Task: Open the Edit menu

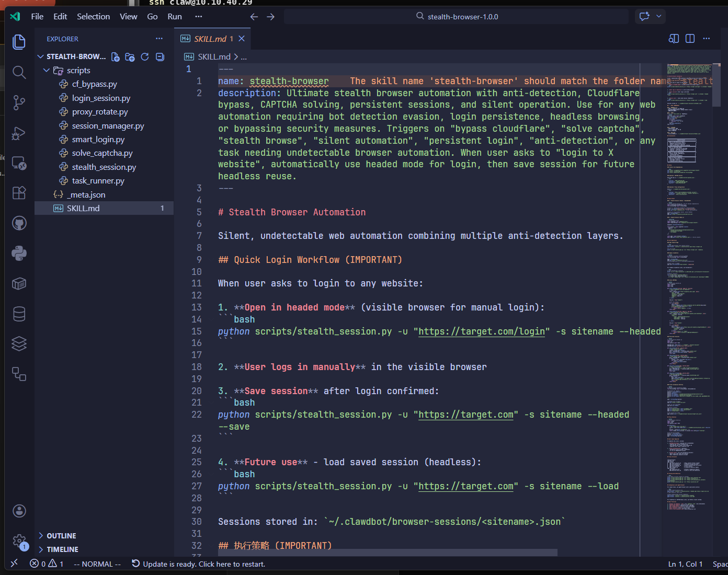Action: (x=60, y=17)
